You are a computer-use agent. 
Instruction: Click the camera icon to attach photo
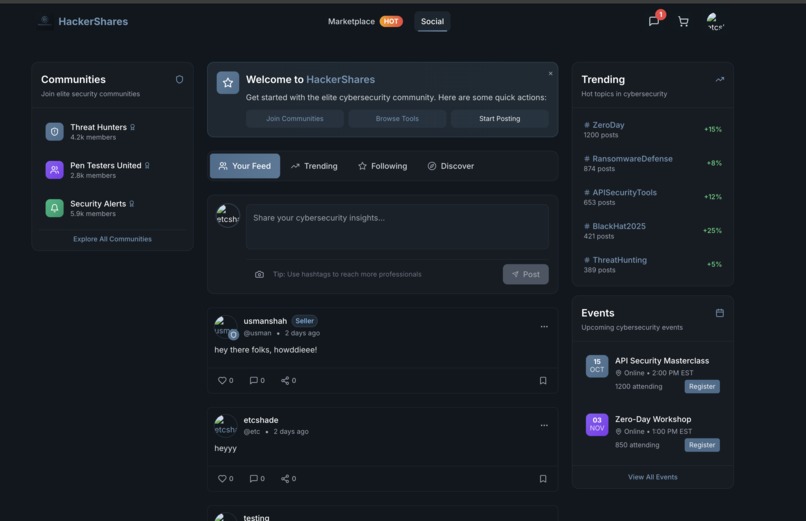click(260, 274)
